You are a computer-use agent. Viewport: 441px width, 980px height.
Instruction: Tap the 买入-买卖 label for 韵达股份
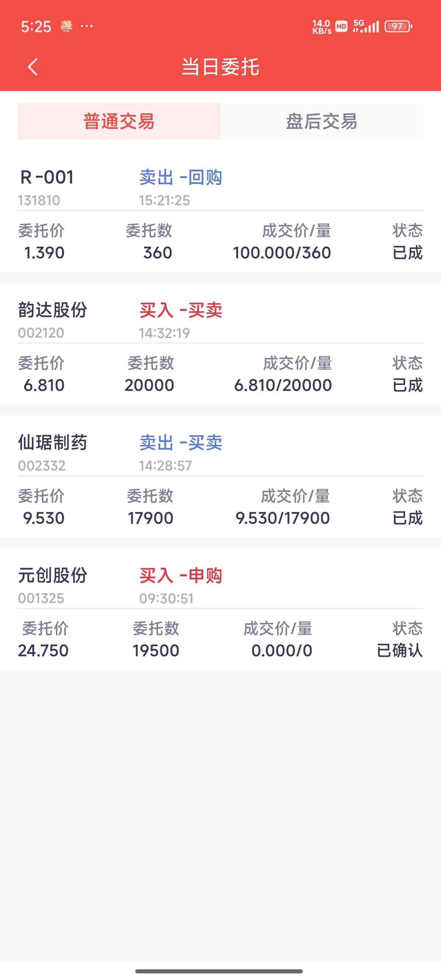181,311
